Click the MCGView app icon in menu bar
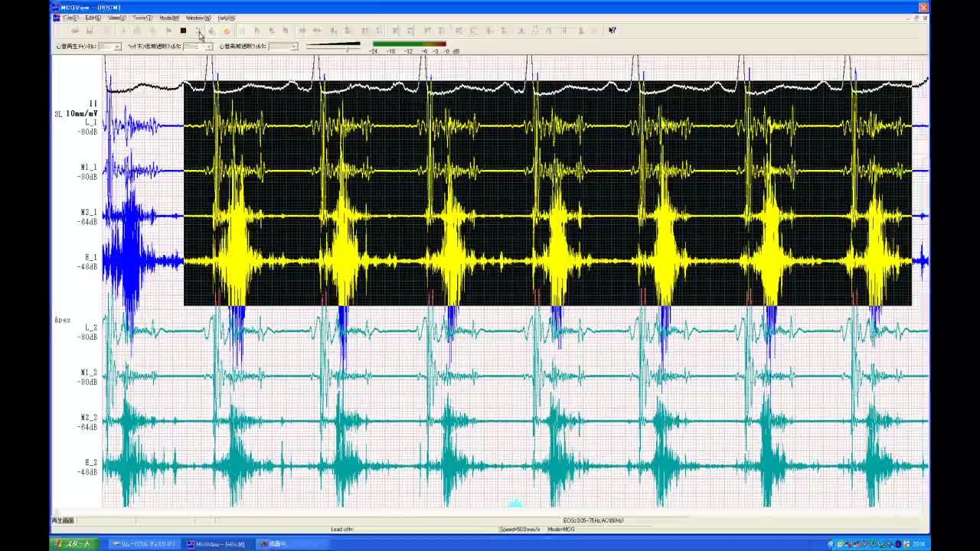The image size is (980, 551). pyautogui.click(x=57, y=18)
